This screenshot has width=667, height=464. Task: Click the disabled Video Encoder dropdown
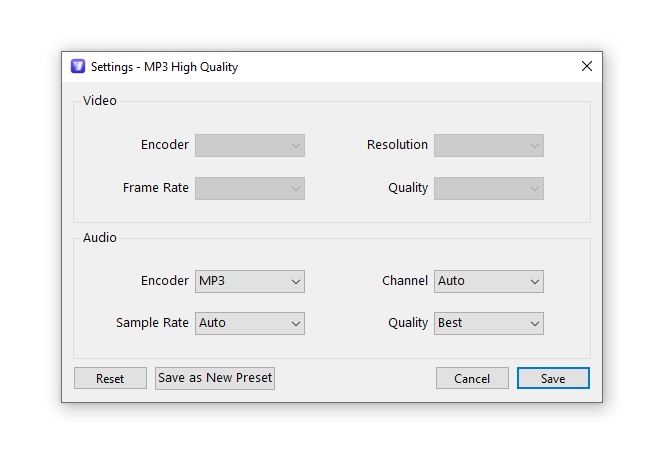(250, 145)
